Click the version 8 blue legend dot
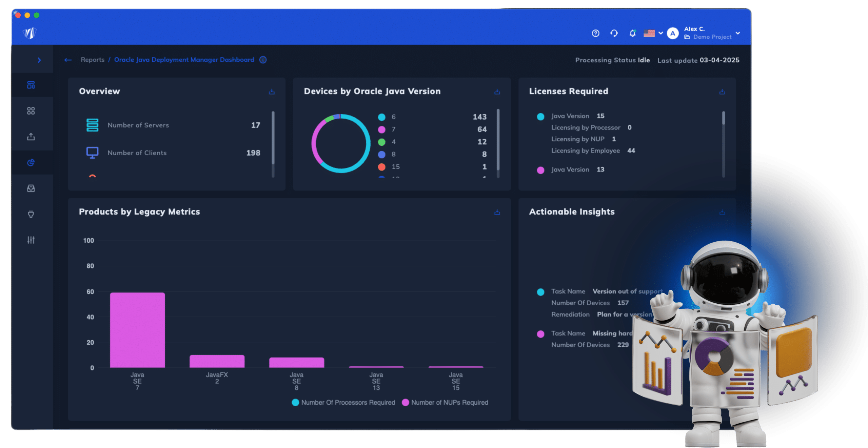The image size is (868, 448). tap(382, 154)
